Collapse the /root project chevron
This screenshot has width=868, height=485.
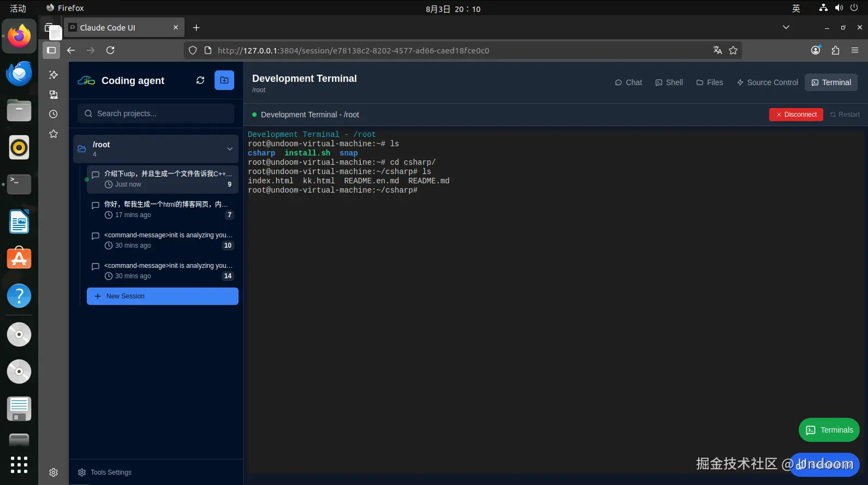230,149
